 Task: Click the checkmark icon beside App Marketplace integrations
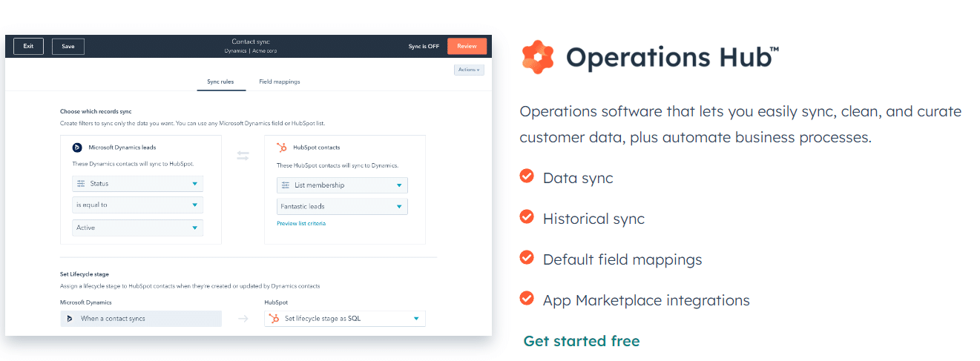pyautogui.click(x=527, y=298)
